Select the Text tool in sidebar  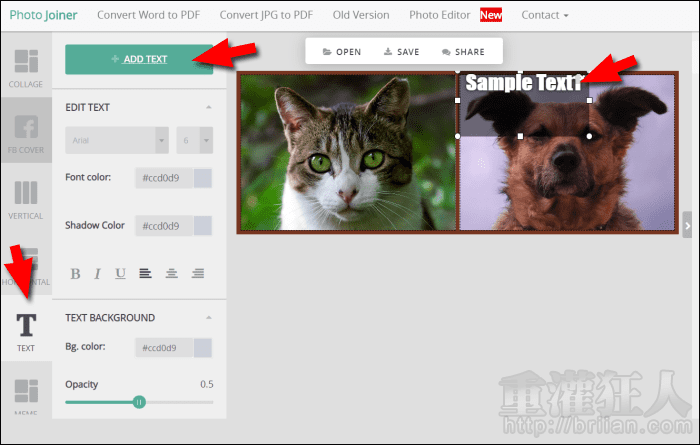(x=26, y=331)
